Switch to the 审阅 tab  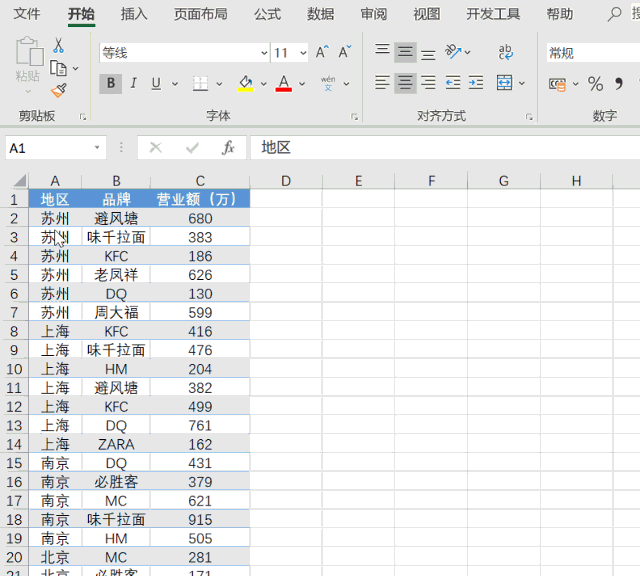[x=373, y=14]
